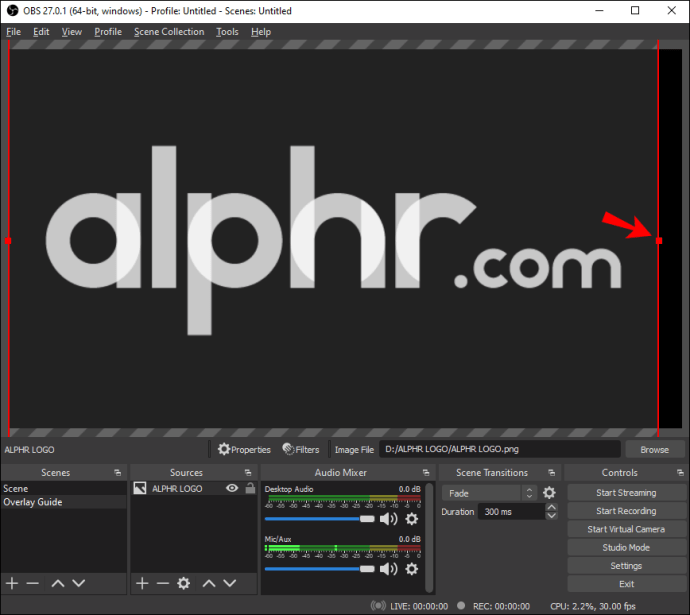This screenshot has height=615, width=690.
Task: Mute Desktop Audio speaker icon
Action: click(x=388, y=519)
